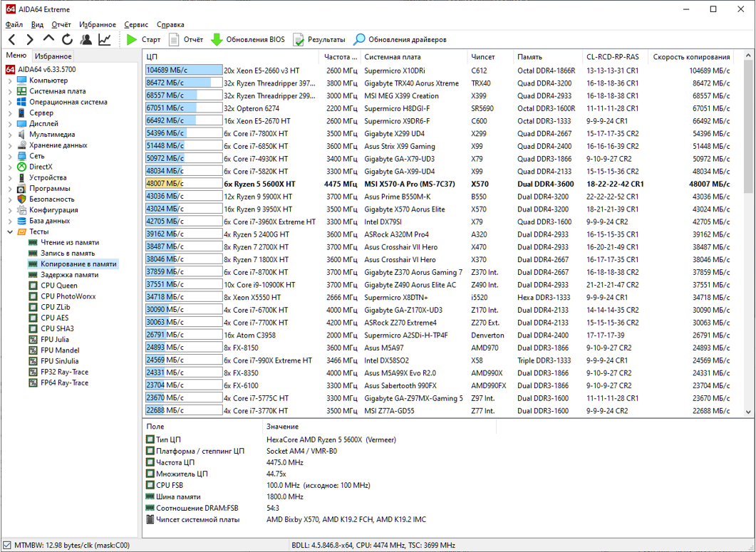Open the Вид menu
The width and height of the screenshot is (756, 552).
pos(37,25)
